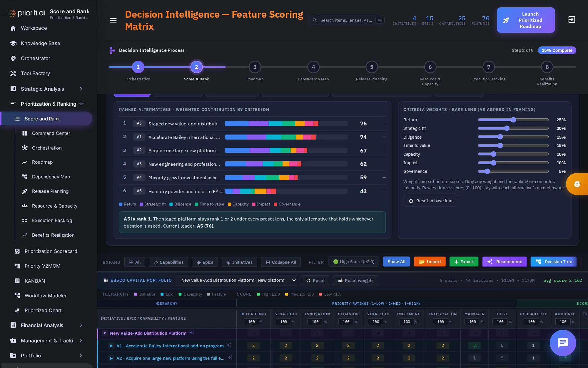
Task: Click the Recommend button
Action: 505,262
